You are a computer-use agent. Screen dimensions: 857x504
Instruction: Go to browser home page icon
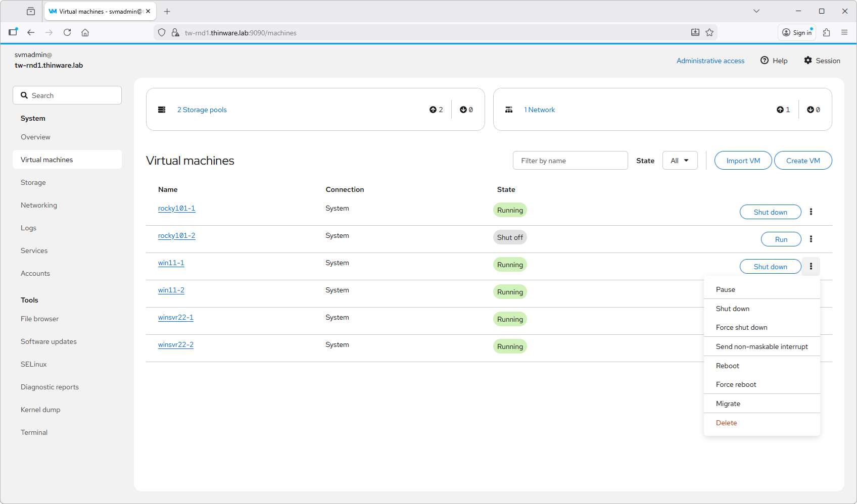tap(85, 32)
